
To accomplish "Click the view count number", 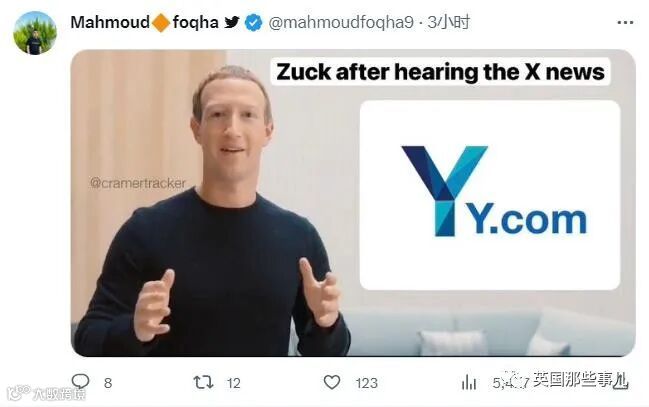I will tap(511, 383).
